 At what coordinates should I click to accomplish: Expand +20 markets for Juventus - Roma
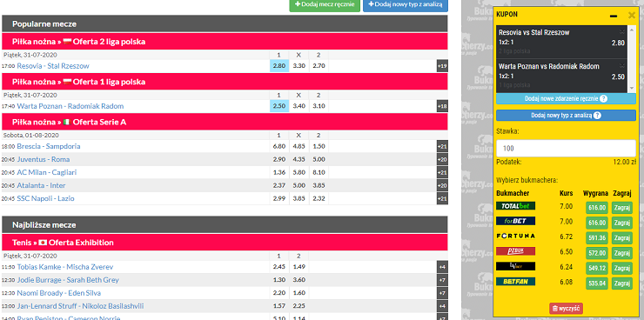tap(442, 160)
